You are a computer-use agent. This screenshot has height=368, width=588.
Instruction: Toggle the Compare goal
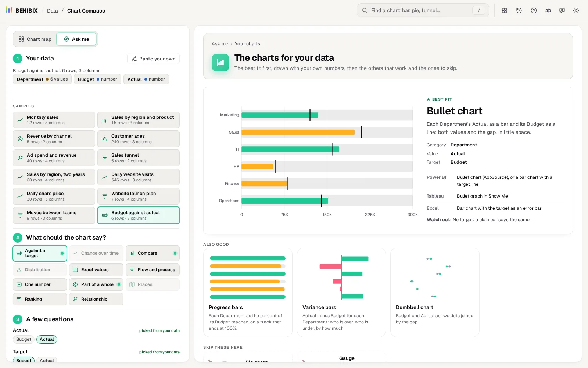(153, 253)
